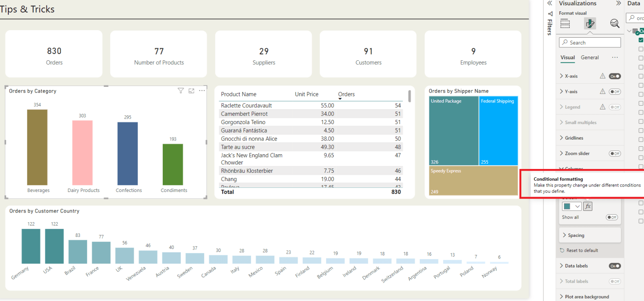Click the Search field in the Format pane
The height and width of the screenshot is (301, 644).
[x=589, y=42]
